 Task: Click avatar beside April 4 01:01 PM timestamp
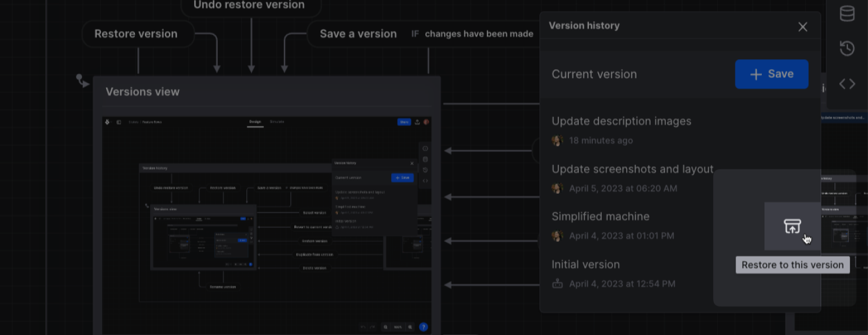pyautogui.click(x=557, y=236)
